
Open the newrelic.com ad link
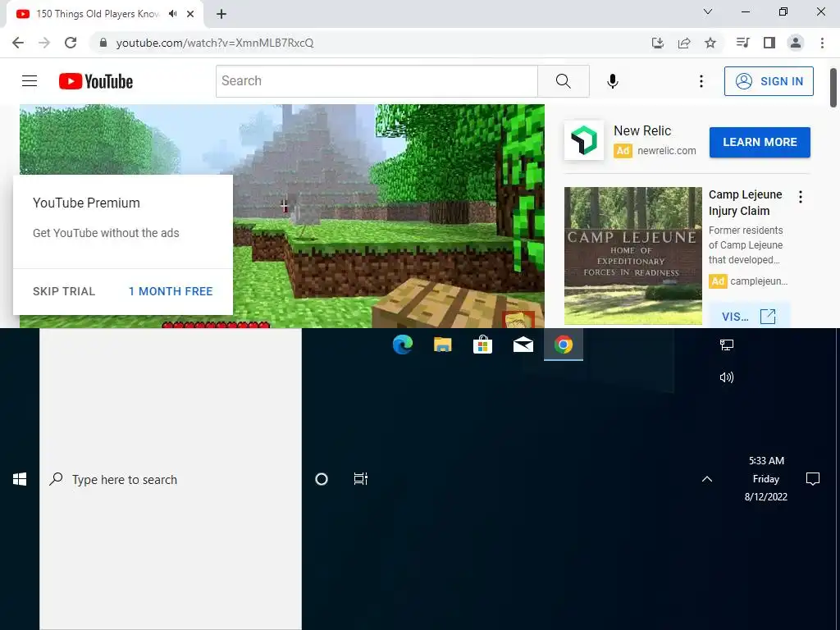point(667,151)
